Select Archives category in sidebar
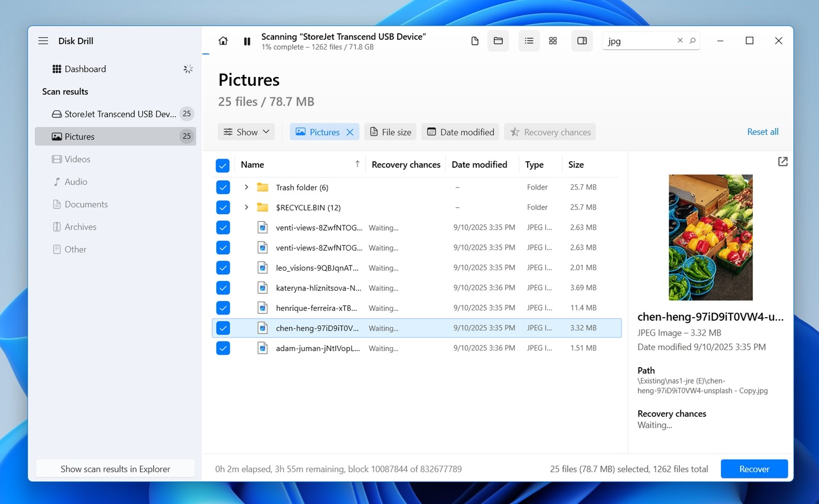The image size is (819, 504). [115, 227]
